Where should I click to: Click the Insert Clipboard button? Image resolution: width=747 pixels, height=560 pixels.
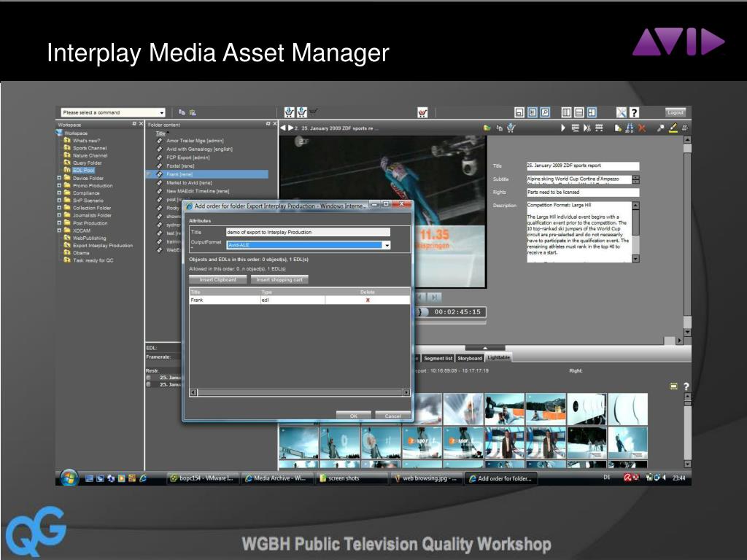tap(218, 280)
